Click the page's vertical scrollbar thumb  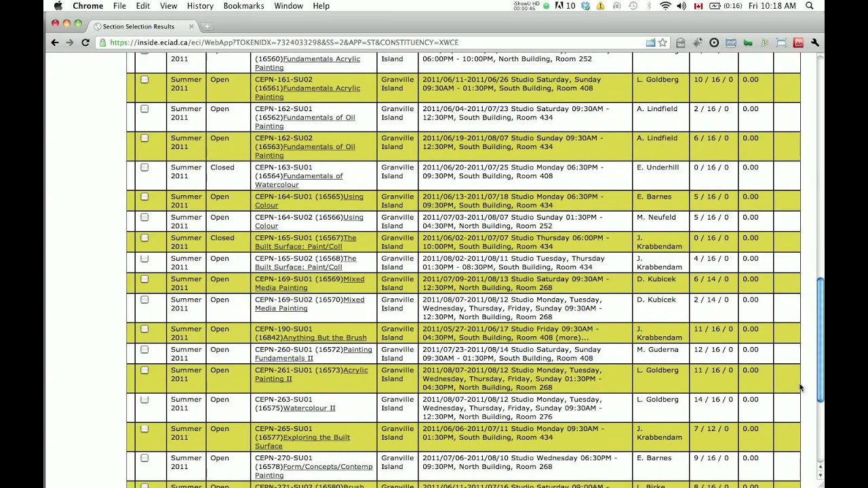pos(820,340)
